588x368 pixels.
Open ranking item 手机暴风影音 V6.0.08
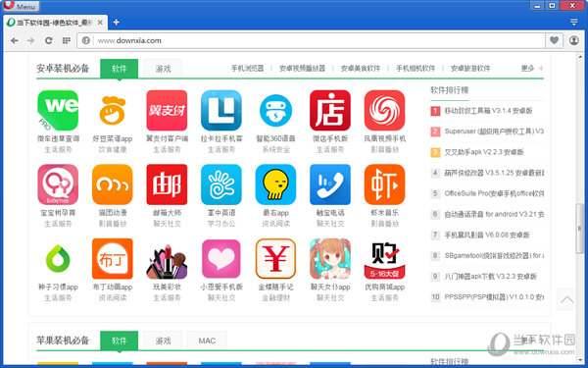(487, 235)
